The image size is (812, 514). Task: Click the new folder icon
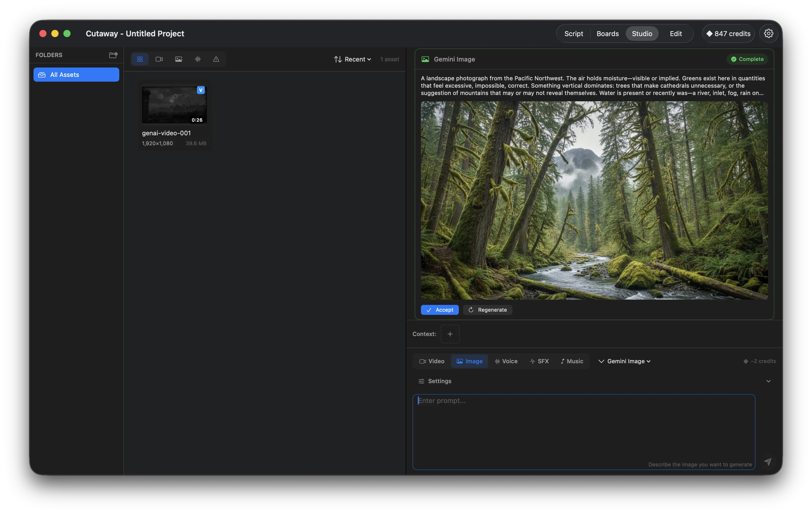coord(113,55)
